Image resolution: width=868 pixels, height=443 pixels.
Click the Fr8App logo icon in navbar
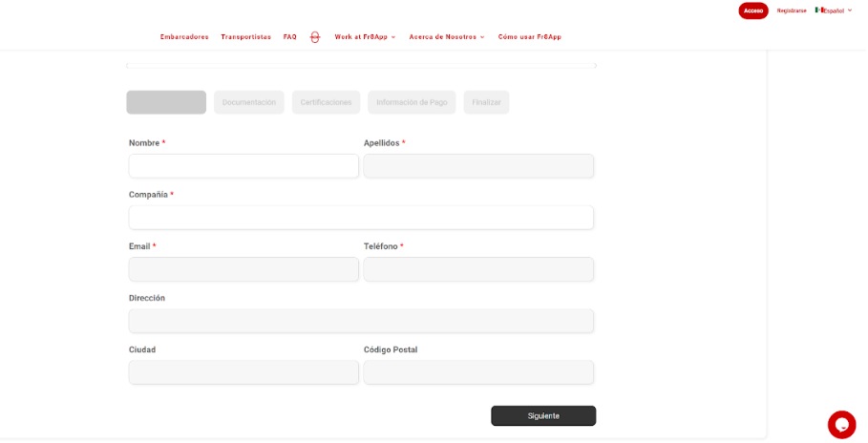click(x=315, y=37)
